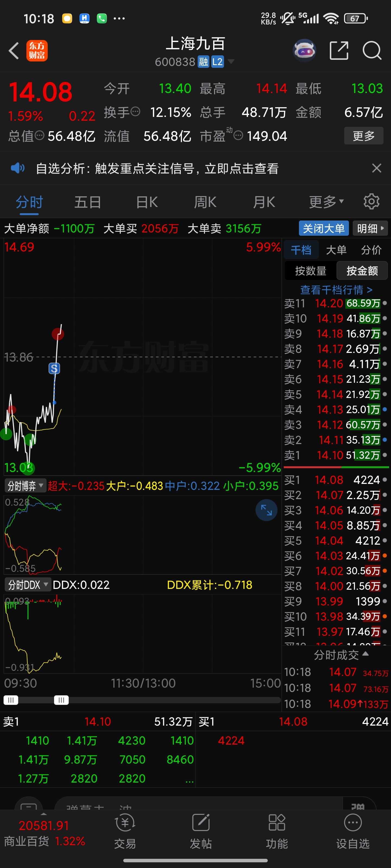The image size is (391, 868).
Task: Open the 分时博弈 indicator dropdown
Action: [25, 486]
